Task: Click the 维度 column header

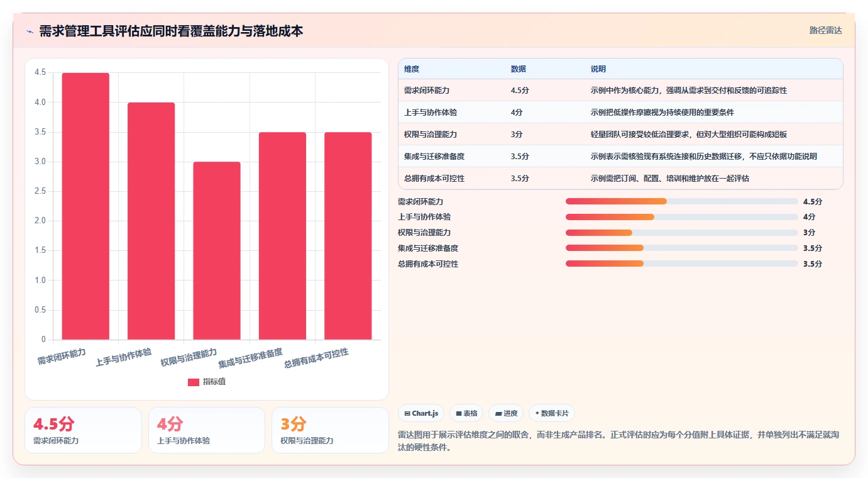Action: pos(412,69)
